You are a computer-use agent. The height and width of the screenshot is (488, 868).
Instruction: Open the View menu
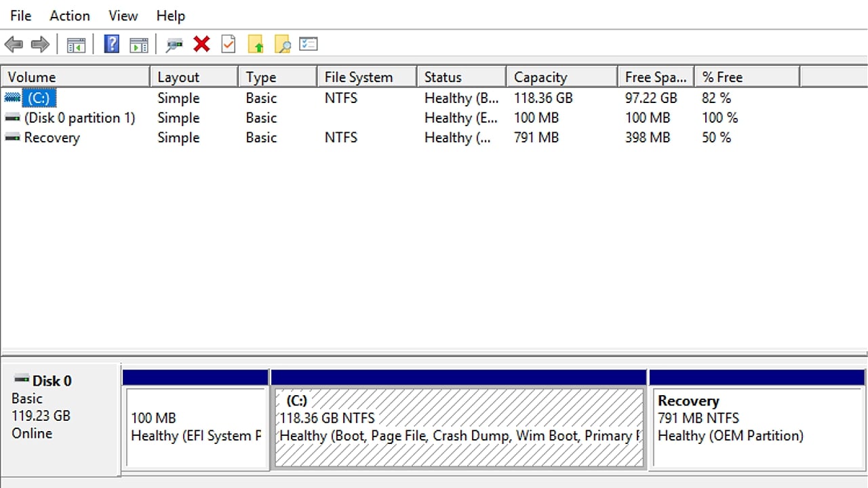[123, 16]
